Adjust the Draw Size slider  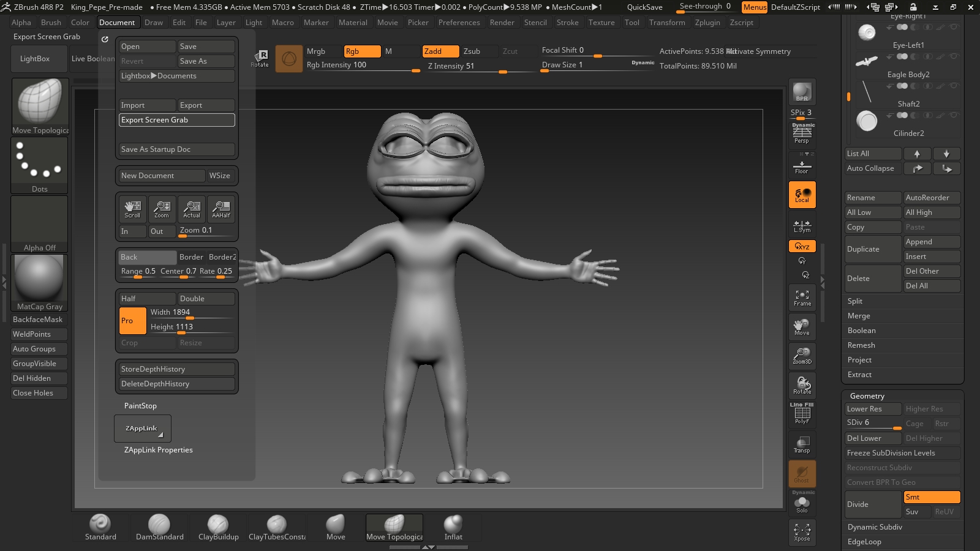tap(597, 66)
